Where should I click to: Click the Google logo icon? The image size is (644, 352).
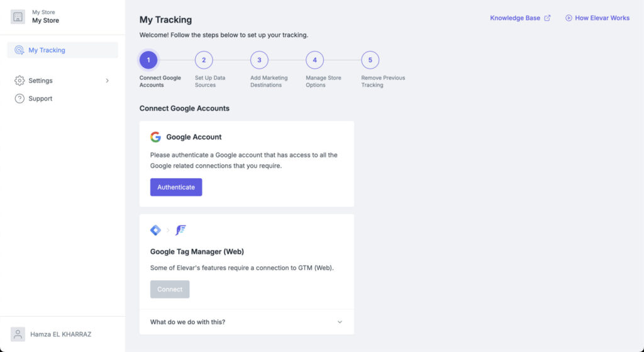tap(155, 137)
